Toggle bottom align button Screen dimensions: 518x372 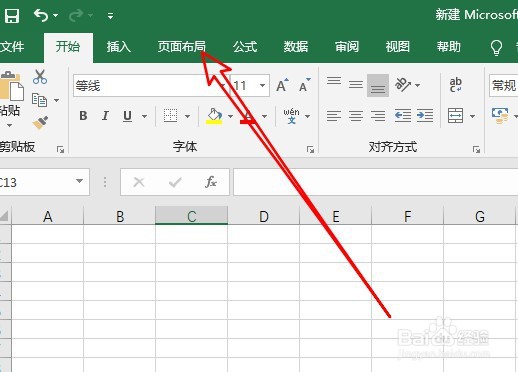coord(378,86)
